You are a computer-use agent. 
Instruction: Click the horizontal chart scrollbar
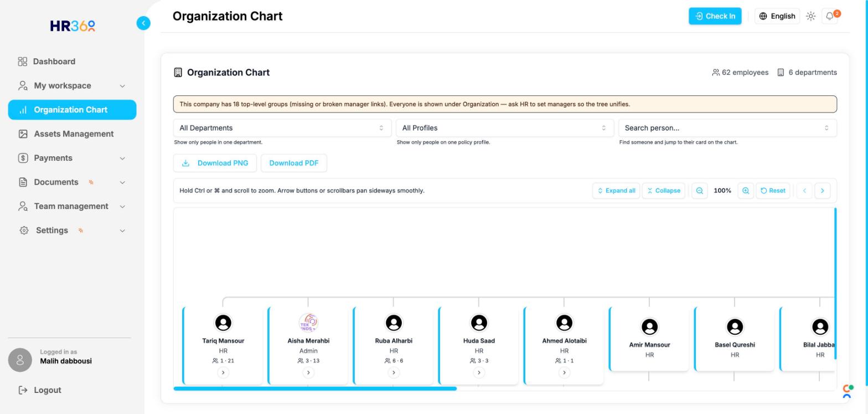click(315, 389)
